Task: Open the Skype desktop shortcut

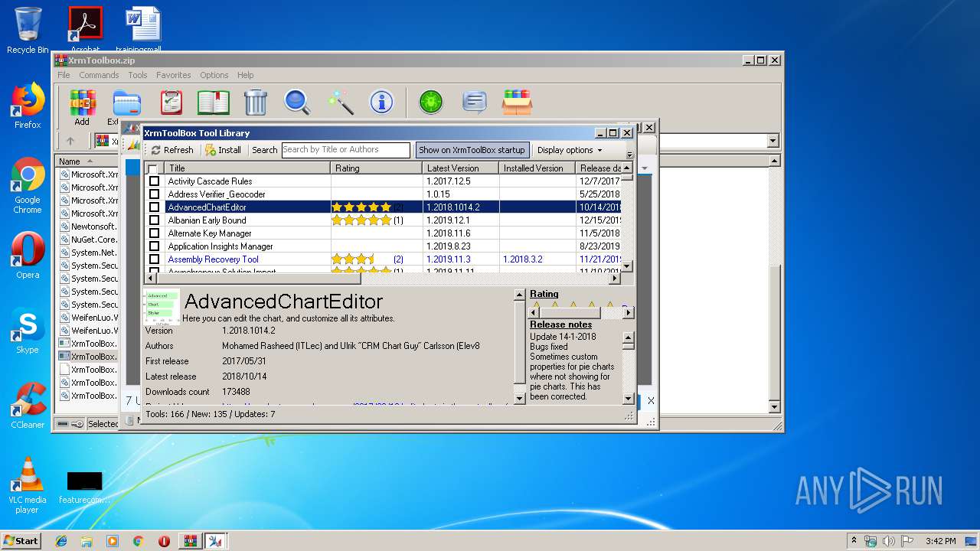Action: pos(28,331)
